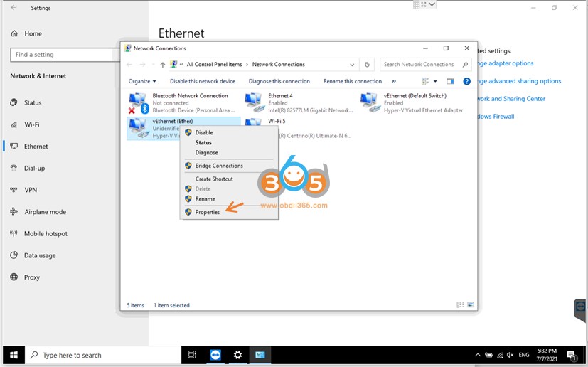Expand the toolbar overflow chevron

click(394, 81)
